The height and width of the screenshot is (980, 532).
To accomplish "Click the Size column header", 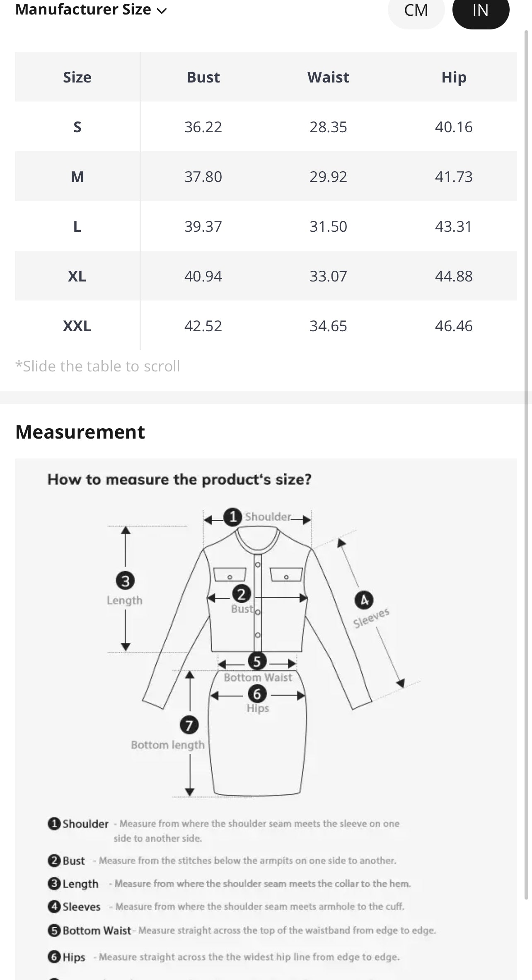I will (x=77, y=77).
